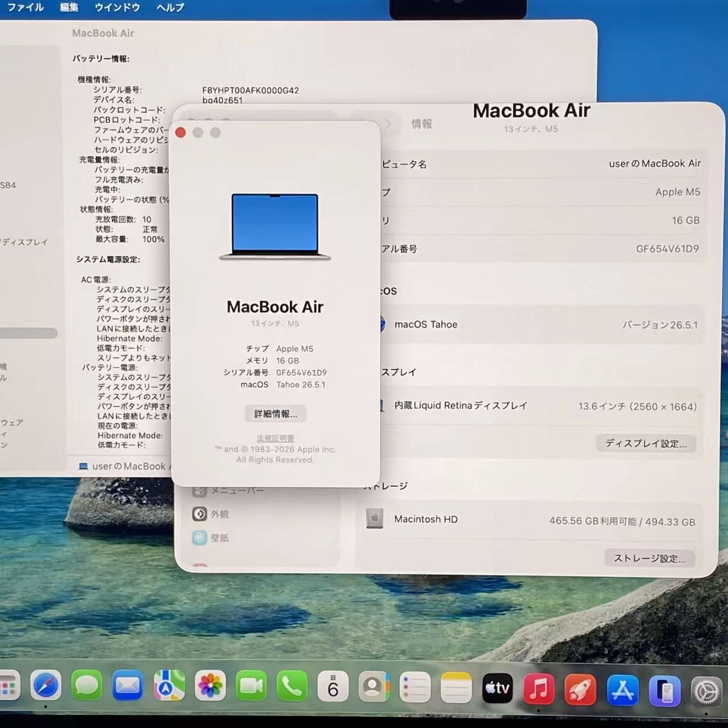The image size is (728, 728).
Task: Open Reminders from the Dock
Action: (415, 687)
